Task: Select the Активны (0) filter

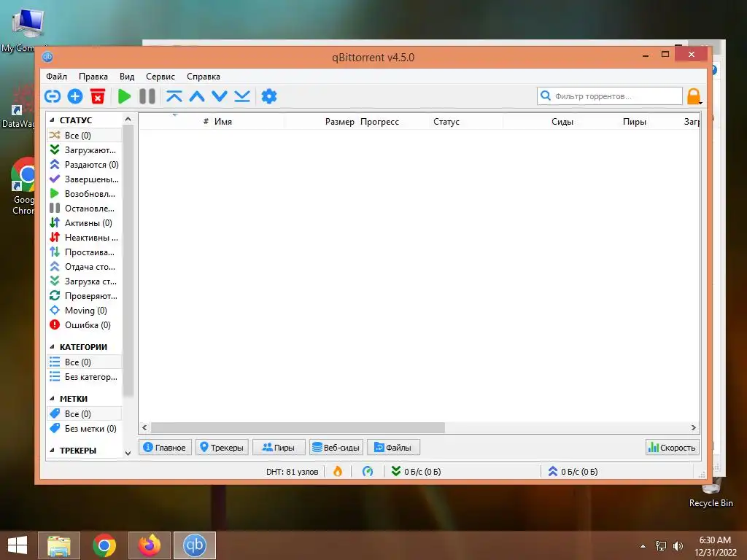Action: point(85,223)
